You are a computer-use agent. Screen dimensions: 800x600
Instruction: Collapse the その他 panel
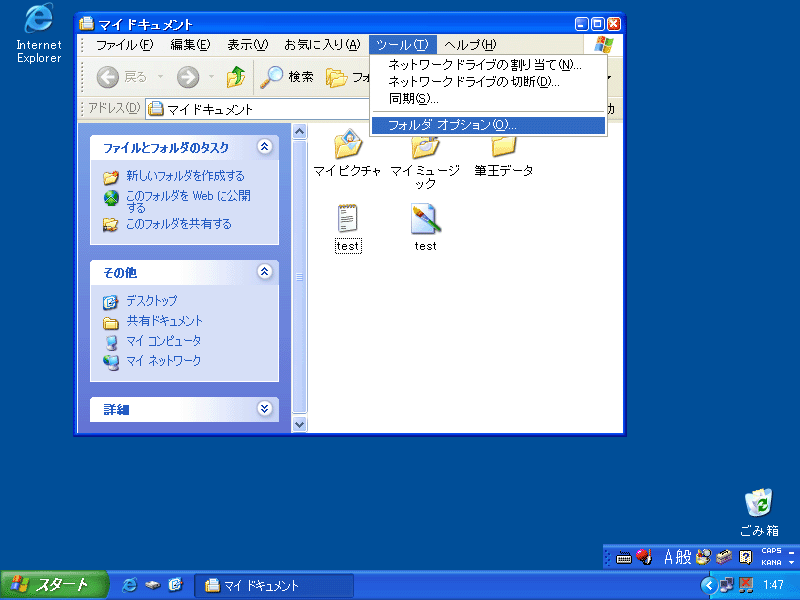coord(264,271)
